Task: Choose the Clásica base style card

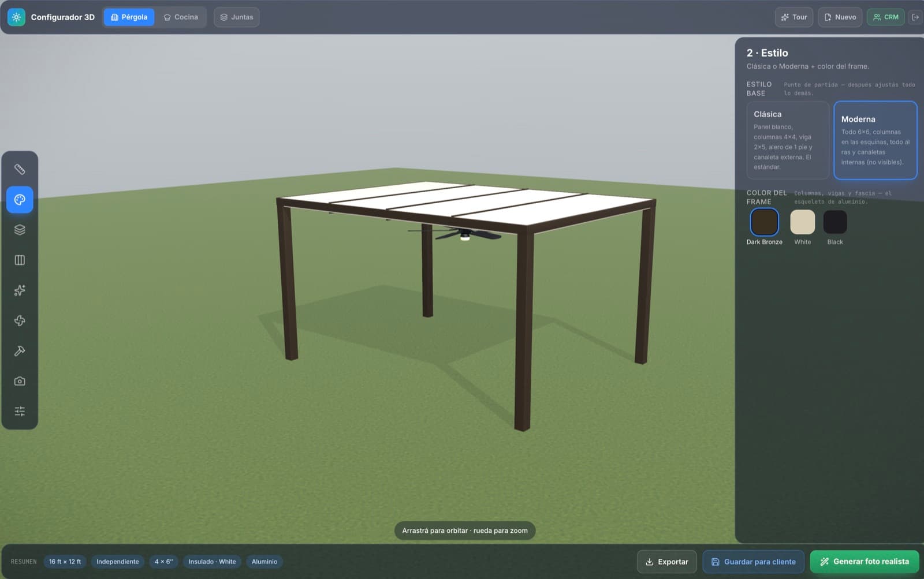Action: 788,140
